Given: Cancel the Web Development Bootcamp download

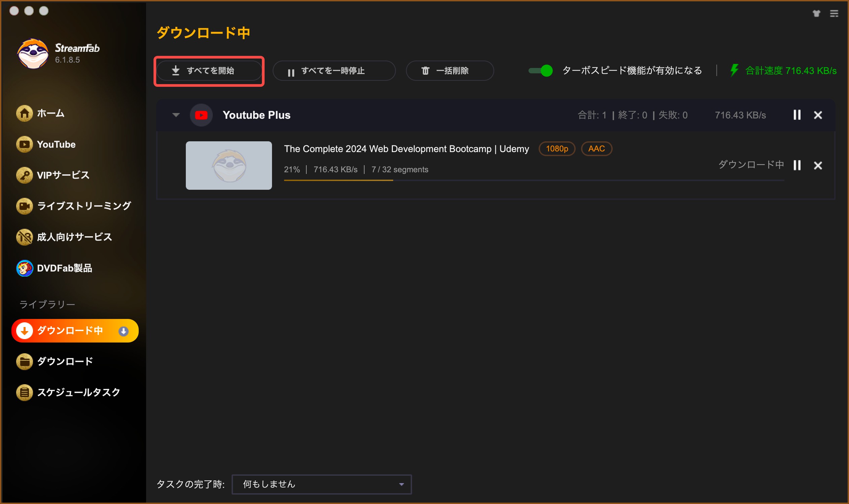Looking at the screenshot, I should [817, 165].
